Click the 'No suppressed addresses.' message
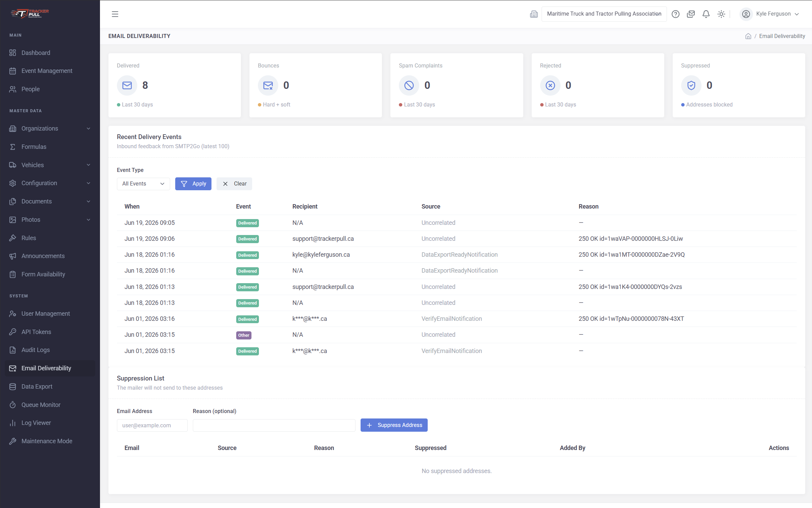The width and height of the screenshot is (812, 508). click(x=456, y=471)
